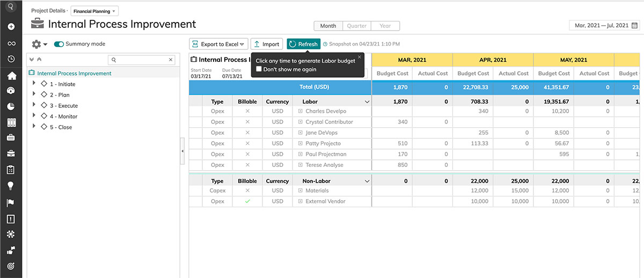Image resolution: width=644 pixels, height=278 pixels.
Task: Check 'Don't show me again' box
Action: click(x=259, y=69)
